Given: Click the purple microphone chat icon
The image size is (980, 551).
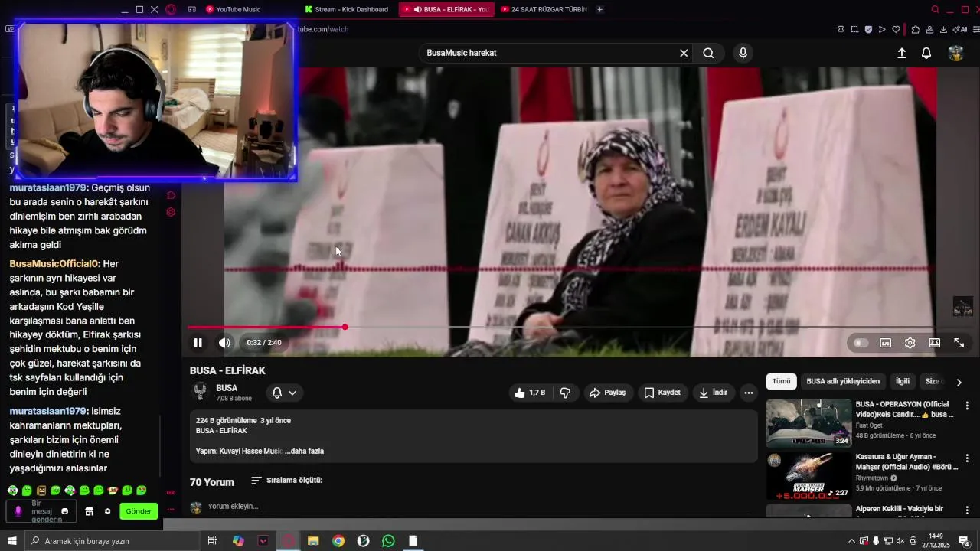Looking at the screenshot, I should pos(18,511).
